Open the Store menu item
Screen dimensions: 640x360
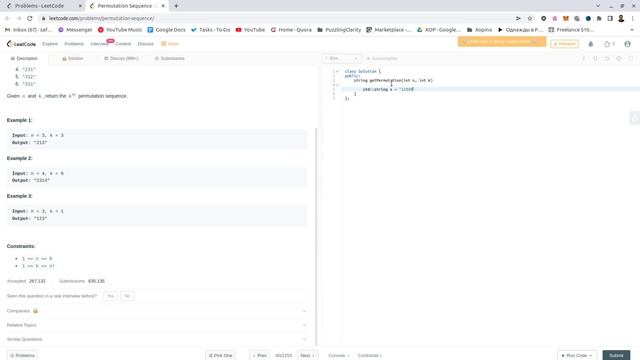tap(170, 44)
